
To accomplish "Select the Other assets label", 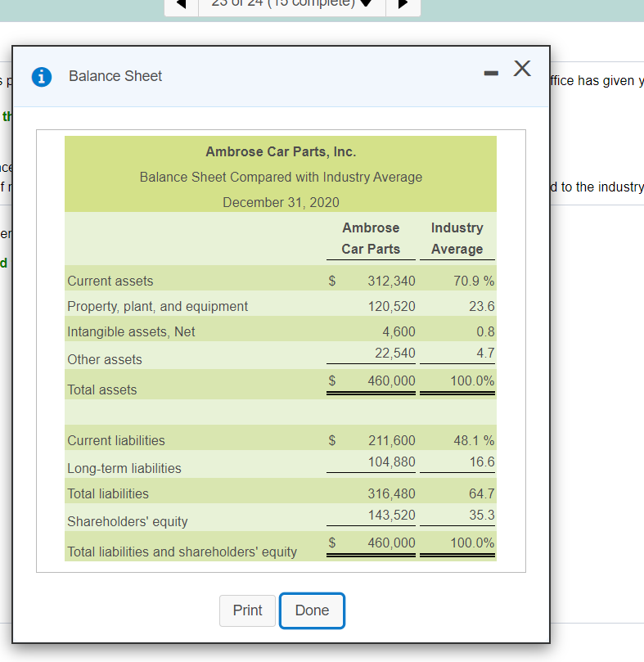I will (105, 360).
